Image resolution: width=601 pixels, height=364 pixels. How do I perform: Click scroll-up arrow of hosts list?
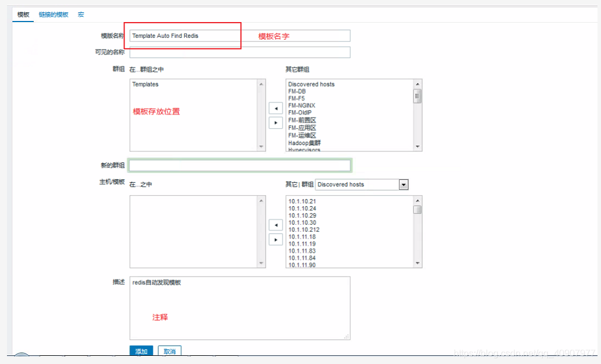pos(418,200)
